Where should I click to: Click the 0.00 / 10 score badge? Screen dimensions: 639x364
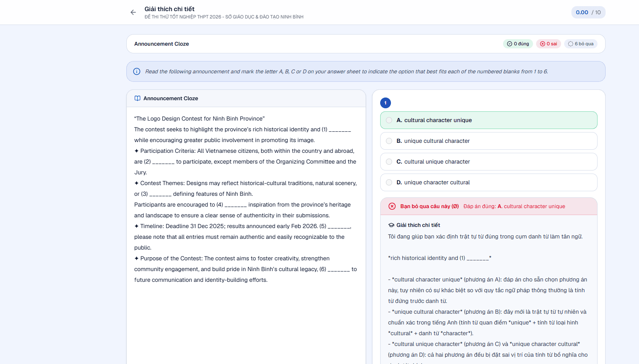point(588,12)
